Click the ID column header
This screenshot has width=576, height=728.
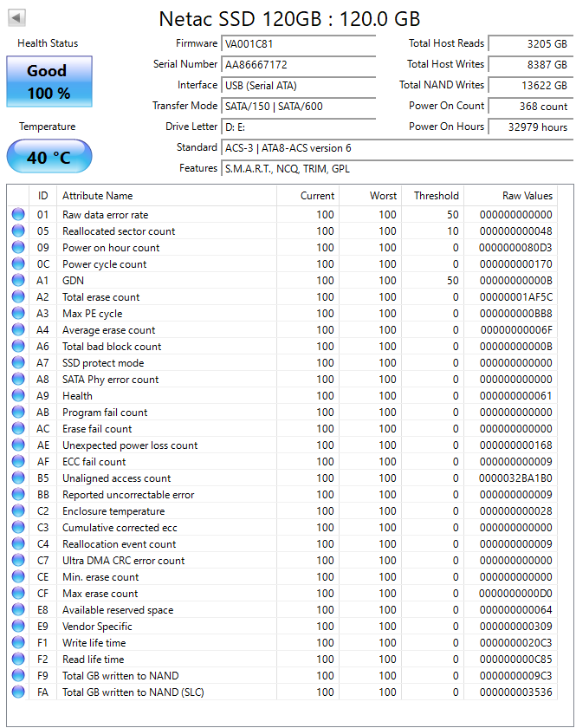pyautogui.click(x=42, y=196)
